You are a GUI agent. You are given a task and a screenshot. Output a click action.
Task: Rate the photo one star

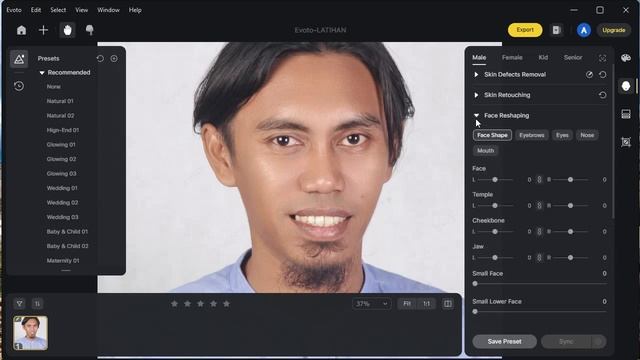(174, 304)
